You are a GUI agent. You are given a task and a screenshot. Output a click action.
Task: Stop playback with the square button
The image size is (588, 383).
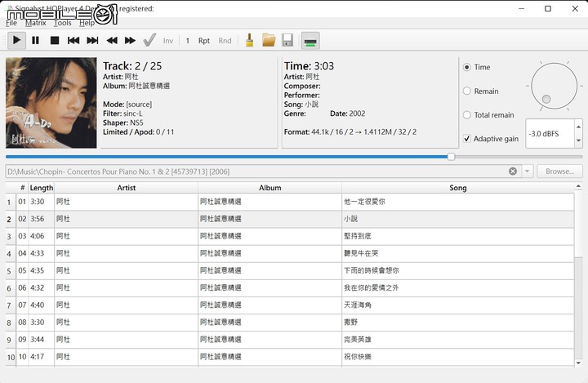coord(55,41)
